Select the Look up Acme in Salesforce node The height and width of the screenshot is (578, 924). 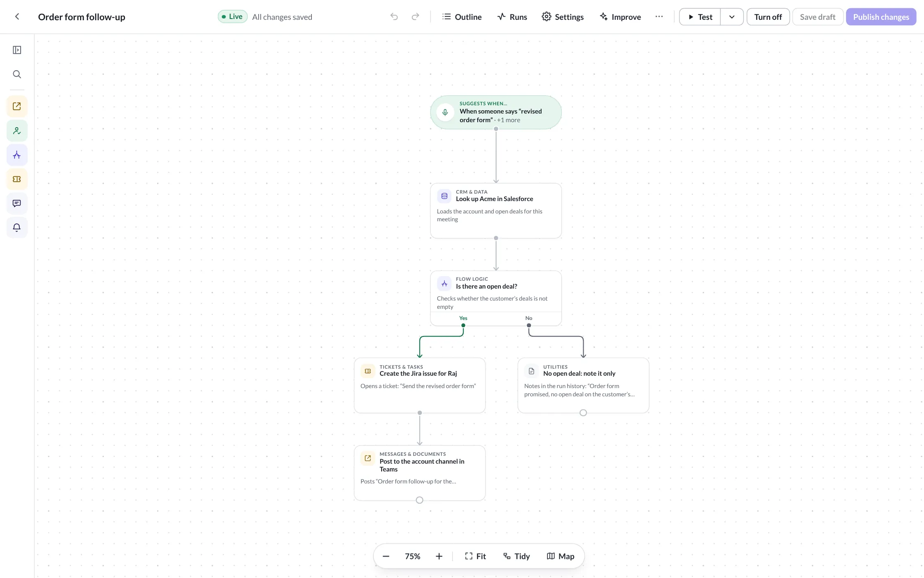[496, 211]
